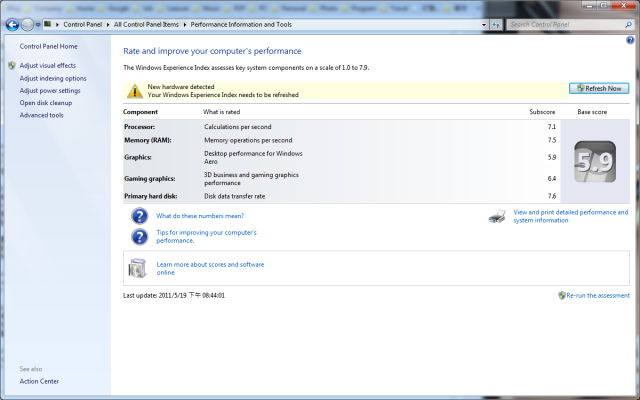
Task: Click the Primary hard disk row label
Action: (151, 196)
